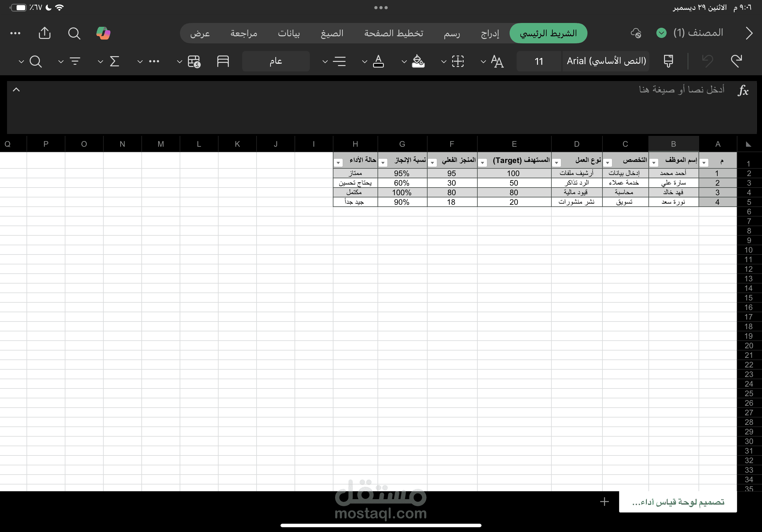
Task: Tap the AutoSum sigma icon
Action: [115, 61]
